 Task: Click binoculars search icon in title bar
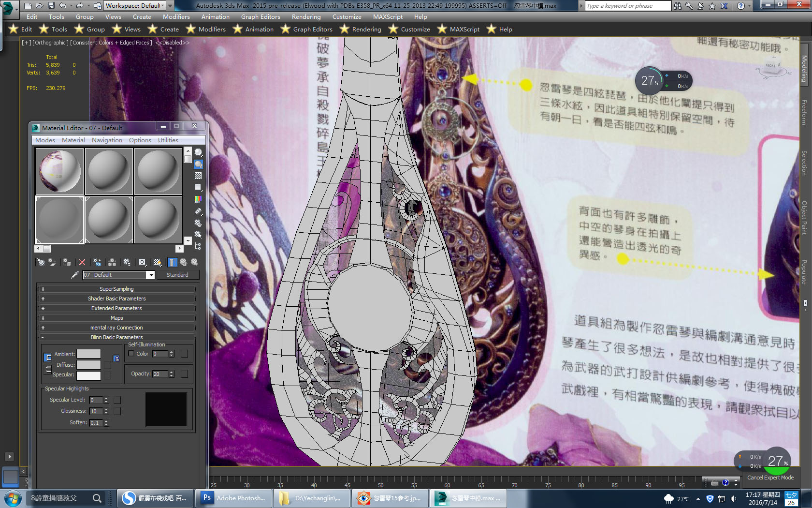tap(678, 6)
